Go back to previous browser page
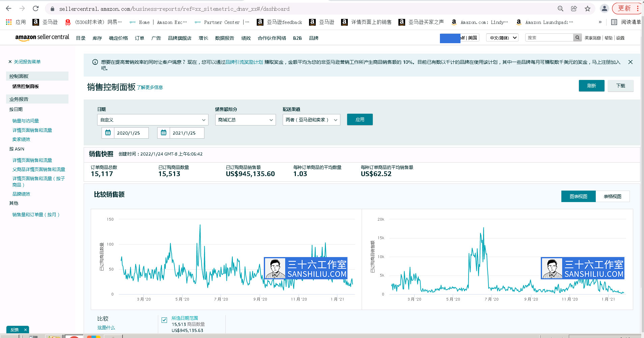644x338 pixels. [9, 8]
